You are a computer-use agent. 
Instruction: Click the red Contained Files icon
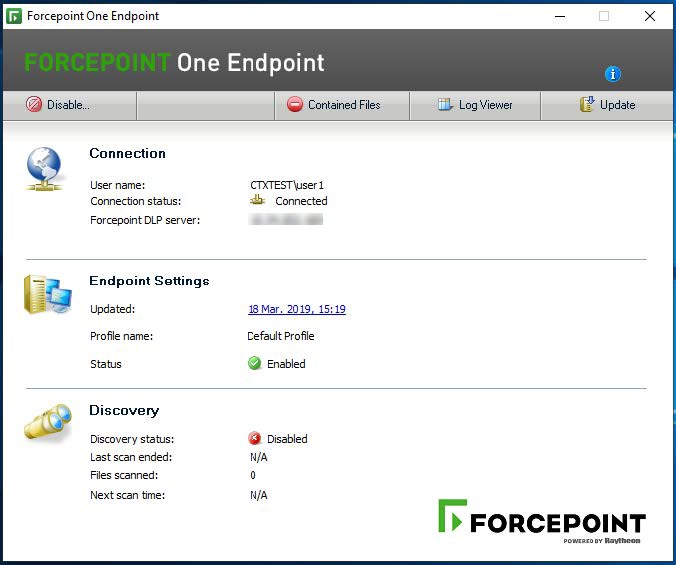[295, 105]
